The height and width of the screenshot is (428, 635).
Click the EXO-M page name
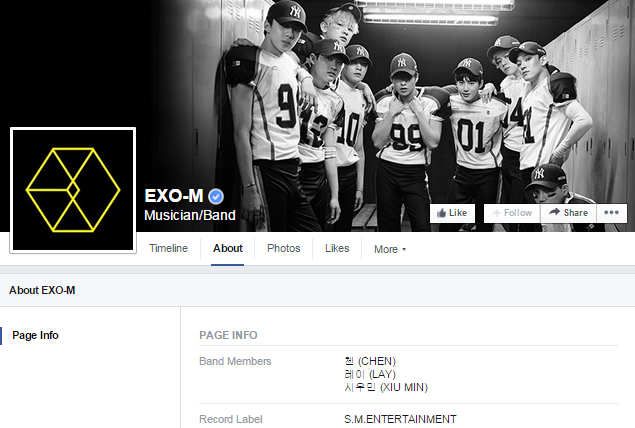(x=174, y=196)
